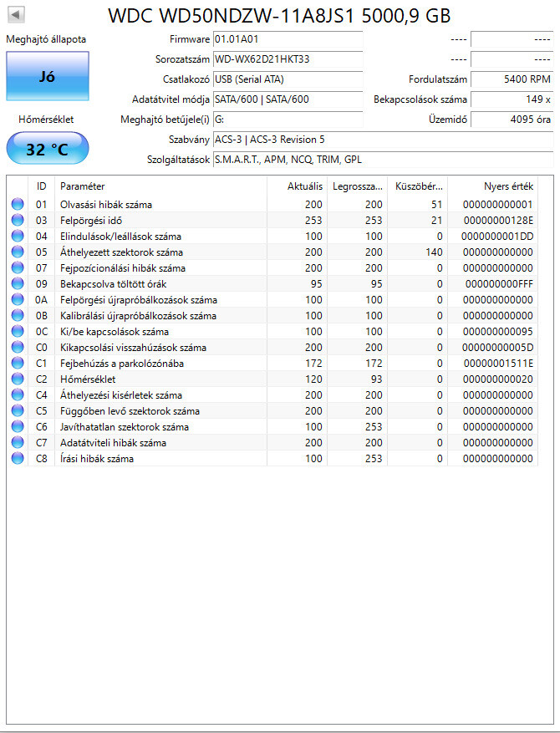Click threshold value 51

pyautogui.click(x=437, y=204)
